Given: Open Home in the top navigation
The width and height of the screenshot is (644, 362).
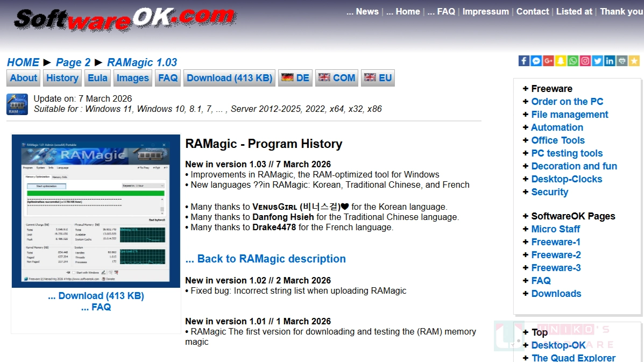Looking at the screenshot, I should [403, 11].
